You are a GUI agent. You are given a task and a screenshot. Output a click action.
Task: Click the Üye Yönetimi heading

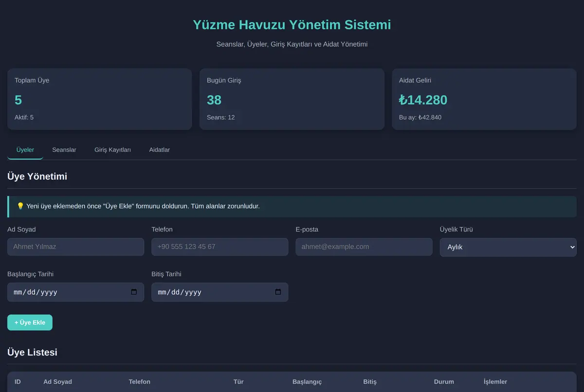point(37,177)
